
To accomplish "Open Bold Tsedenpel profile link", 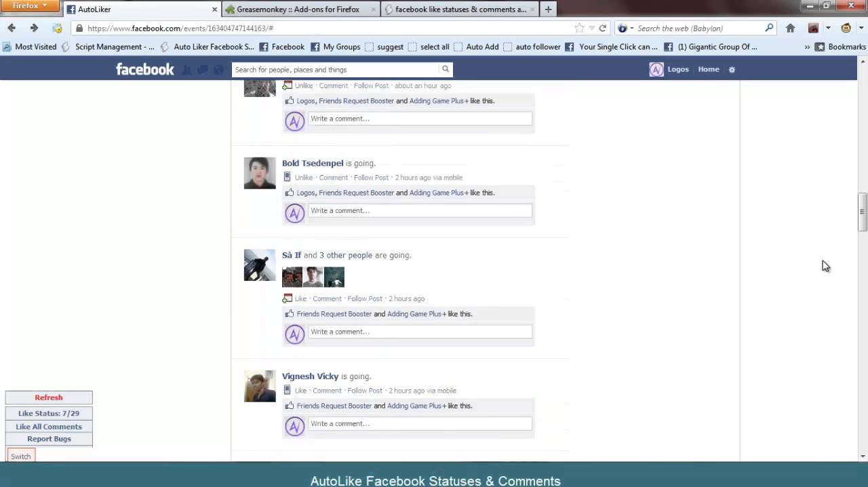I will [313, 163].
